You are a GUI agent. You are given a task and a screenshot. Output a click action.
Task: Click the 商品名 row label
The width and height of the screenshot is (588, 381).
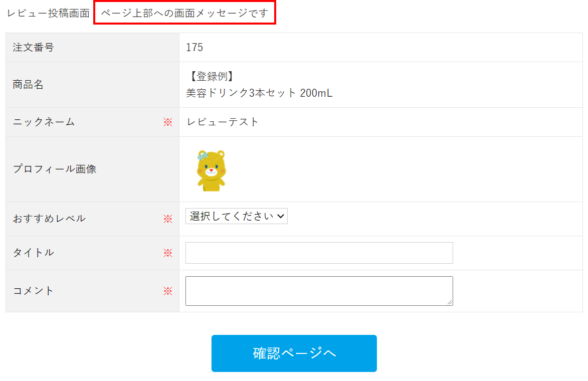[x=28, y=85]
